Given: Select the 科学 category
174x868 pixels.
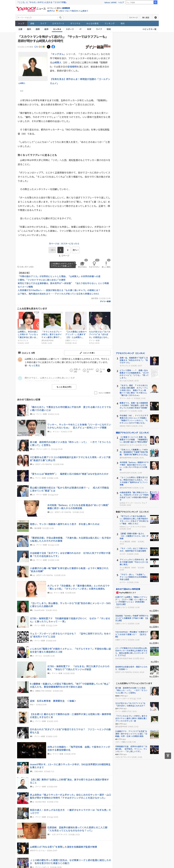Looking at the screenshot, I should click(x=89, y=29).
